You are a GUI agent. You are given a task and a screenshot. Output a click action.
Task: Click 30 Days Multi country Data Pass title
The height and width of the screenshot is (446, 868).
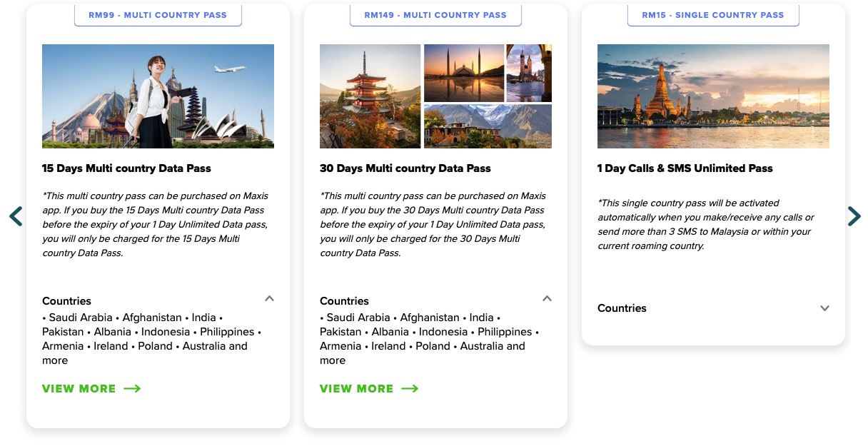point(405,168)
